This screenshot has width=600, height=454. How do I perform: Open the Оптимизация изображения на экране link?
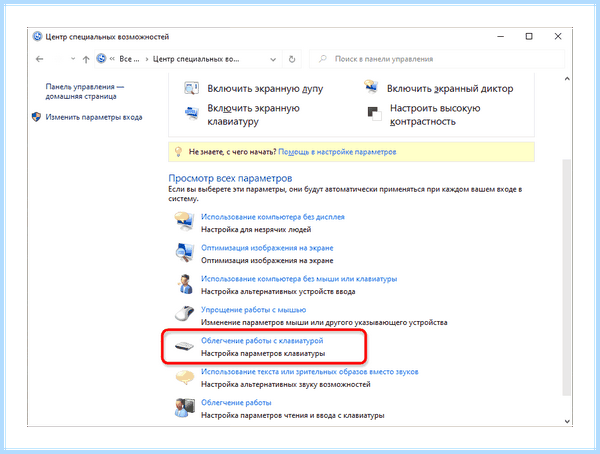pyautogui.click(x=267, y=248)
